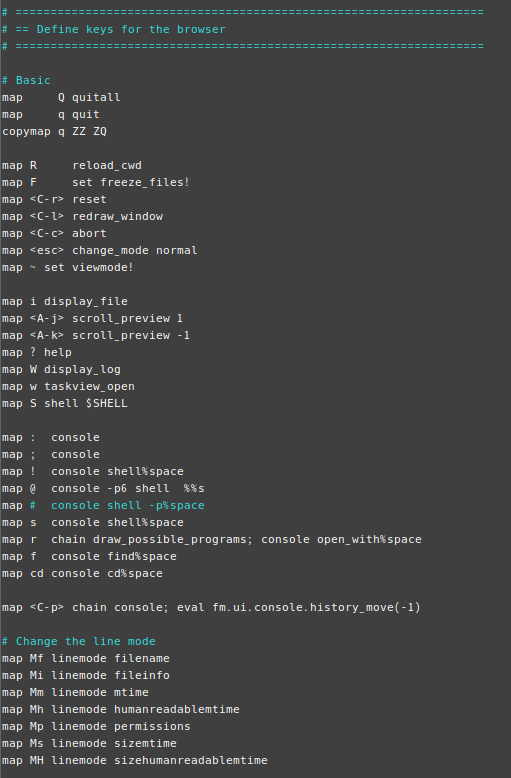Click the highlighted 'console shell -p%space' text
Screen dimensions: 511x778
pos(128,505)
